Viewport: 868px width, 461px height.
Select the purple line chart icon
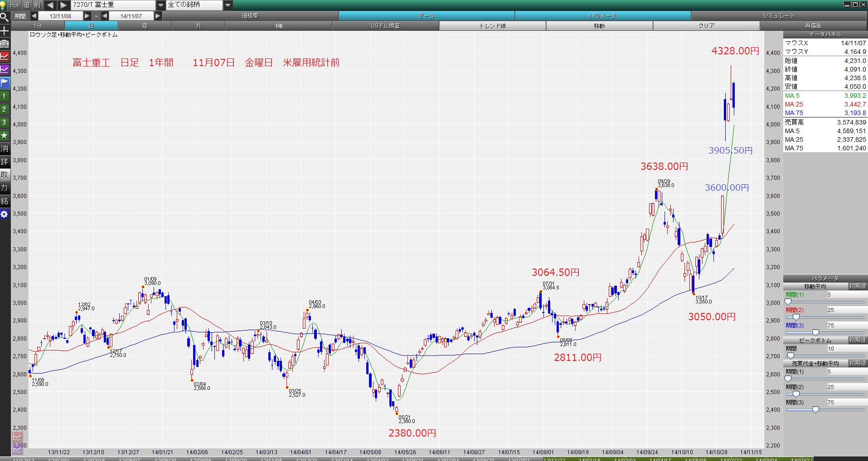5,70
